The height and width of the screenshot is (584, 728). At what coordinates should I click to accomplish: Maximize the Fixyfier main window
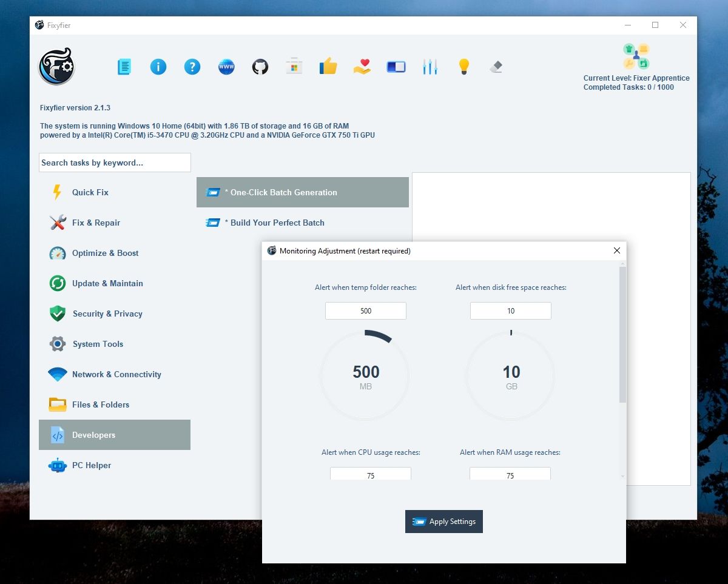click(x=655, y=25)
